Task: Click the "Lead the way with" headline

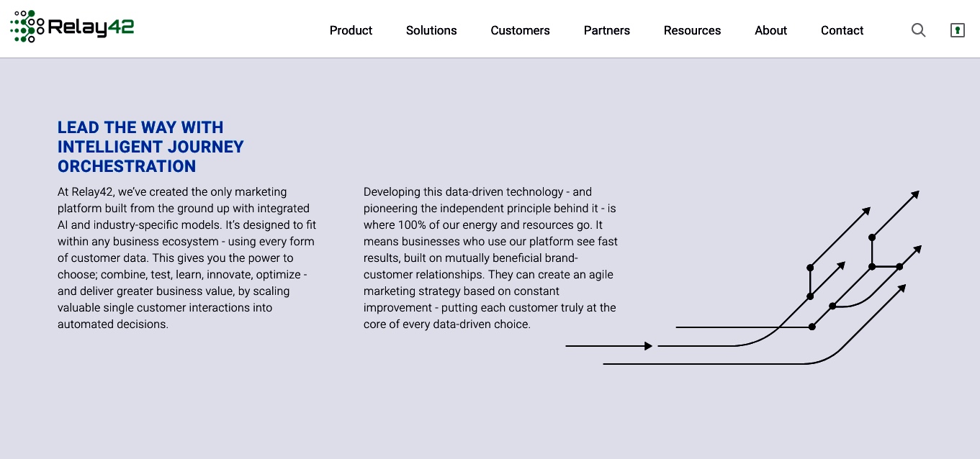Action: pos(140,127)
